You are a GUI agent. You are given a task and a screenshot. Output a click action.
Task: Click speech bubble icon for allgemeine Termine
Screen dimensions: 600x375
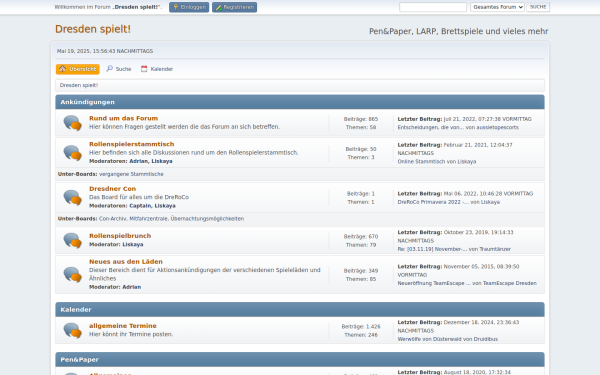[73, 330]
